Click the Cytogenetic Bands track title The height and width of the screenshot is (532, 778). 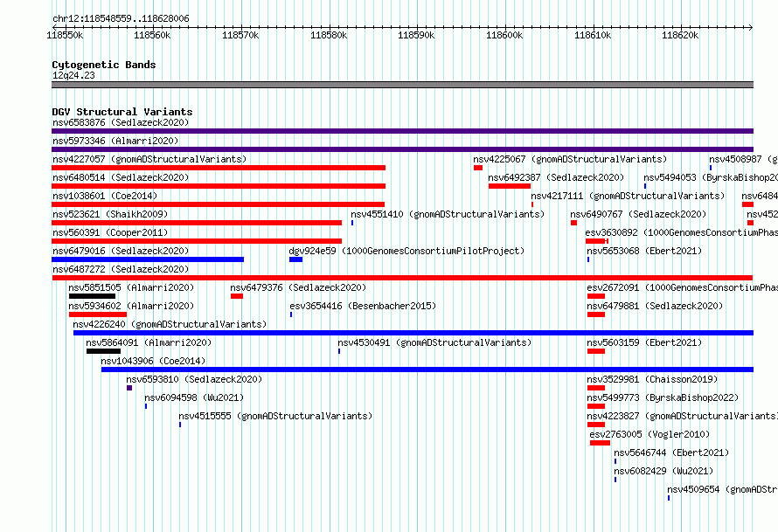104,65
